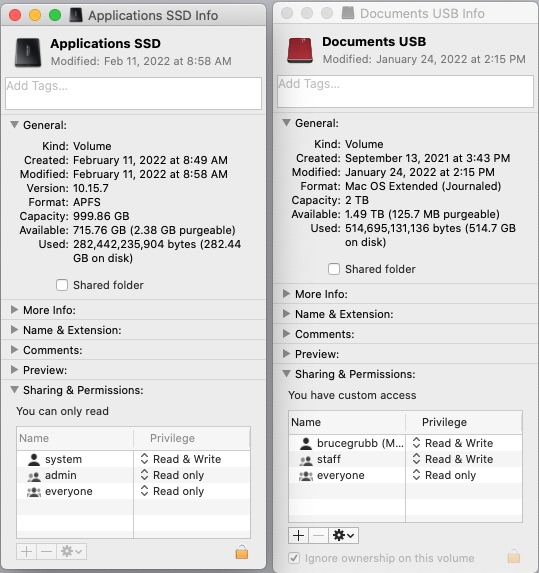Change system privilege Read & Write popup
The image size is (539, 573).
(181, 459)
